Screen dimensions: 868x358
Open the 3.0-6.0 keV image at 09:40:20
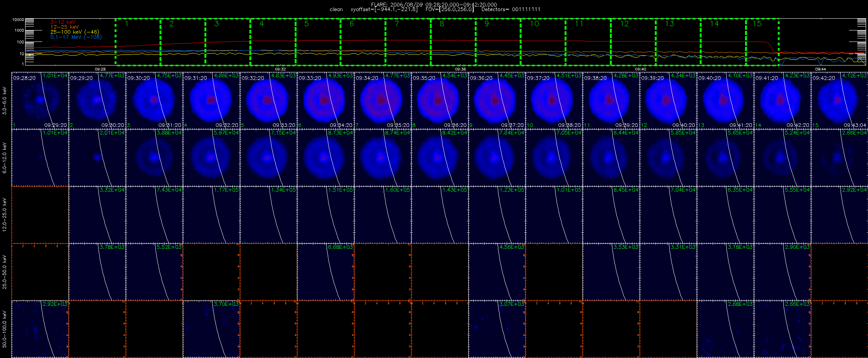[726, 101]
